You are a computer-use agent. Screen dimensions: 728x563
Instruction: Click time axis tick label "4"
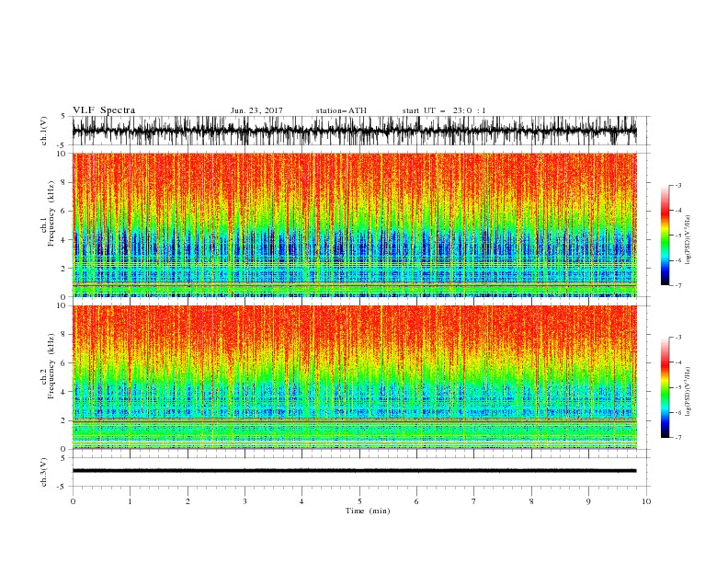tap(301, 501)
